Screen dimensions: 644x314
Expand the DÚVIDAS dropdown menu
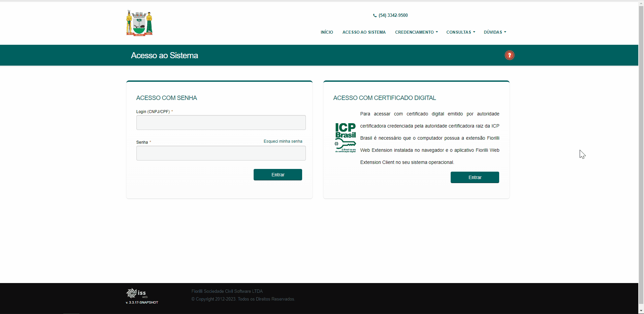[x=494, y=32]
